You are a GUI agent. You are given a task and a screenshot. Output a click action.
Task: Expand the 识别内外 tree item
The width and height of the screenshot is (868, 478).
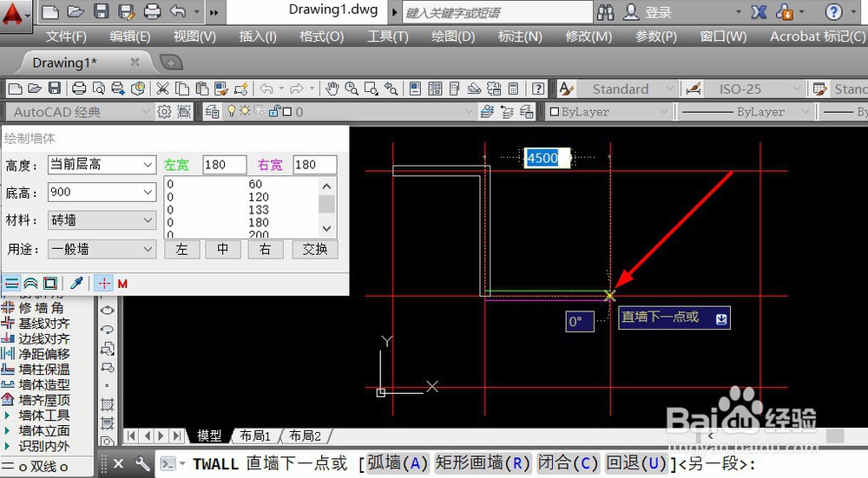click(x=7, y=445)
